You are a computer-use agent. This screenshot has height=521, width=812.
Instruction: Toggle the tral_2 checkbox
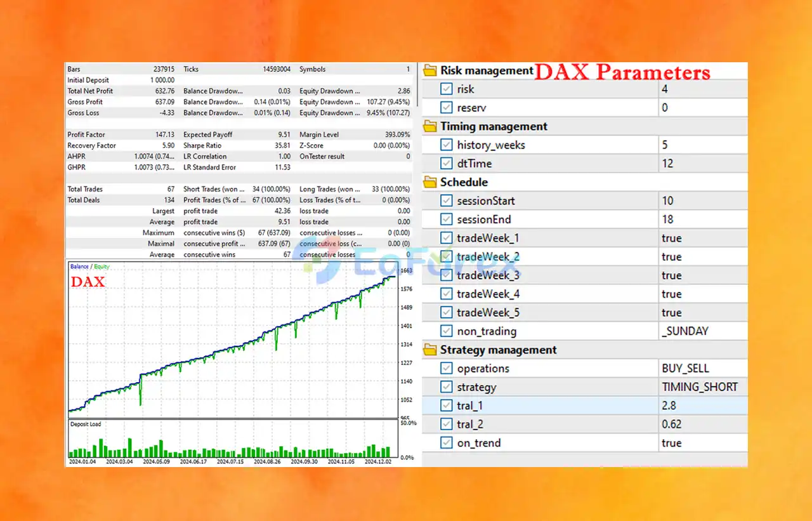pos(447,425)
